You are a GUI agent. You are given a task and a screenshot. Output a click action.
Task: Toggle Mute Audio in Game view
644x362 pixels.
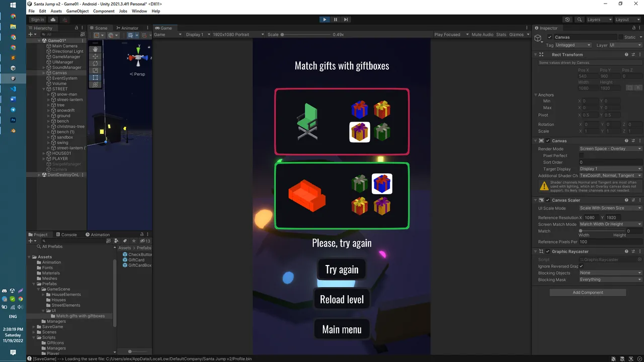pyautogui.click(x=482, y=35)
